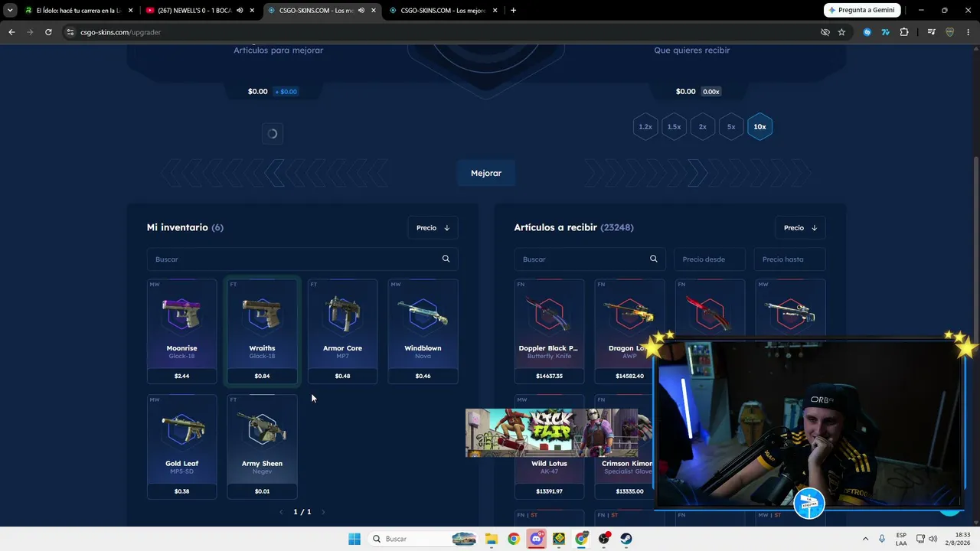The width and height of the screenshot is (980, 551).
Task: Click the eye-slash tracking protection icon
Action: click(825, 32)
